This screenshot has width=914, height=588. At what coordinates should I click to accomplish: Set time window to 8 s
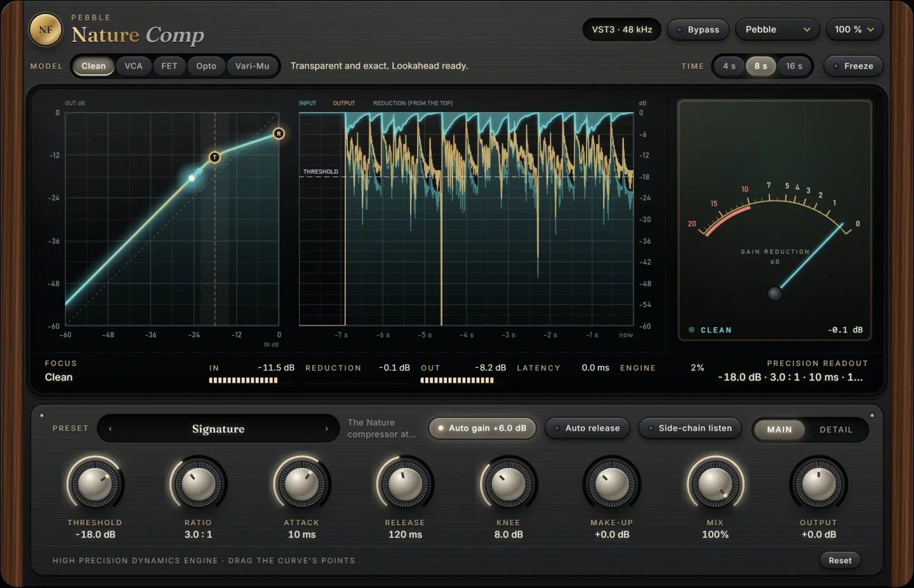760,66
